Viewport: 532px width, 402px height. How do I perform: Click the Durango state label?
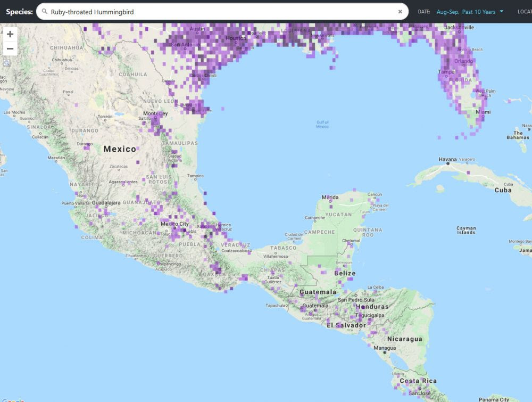pos(85,131)
